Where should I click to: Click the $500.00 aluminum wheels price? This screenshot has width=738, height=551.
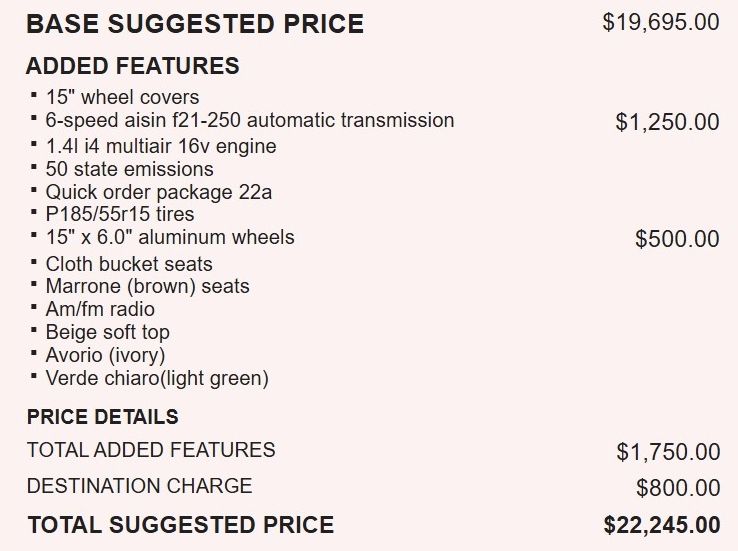pyautogui.click(x=677, y=239)
